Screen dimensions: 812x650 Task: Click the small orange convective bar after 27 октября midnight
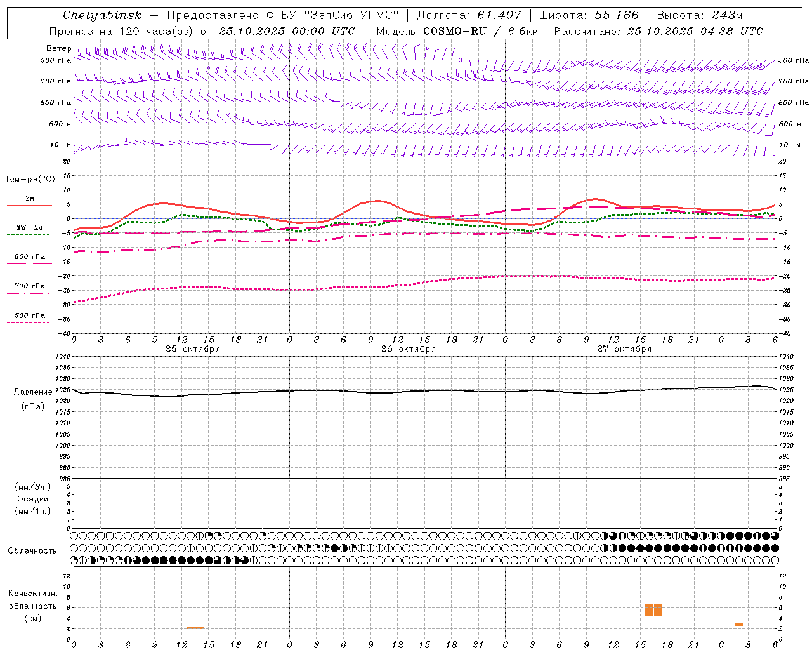click(x=739, y=625)
